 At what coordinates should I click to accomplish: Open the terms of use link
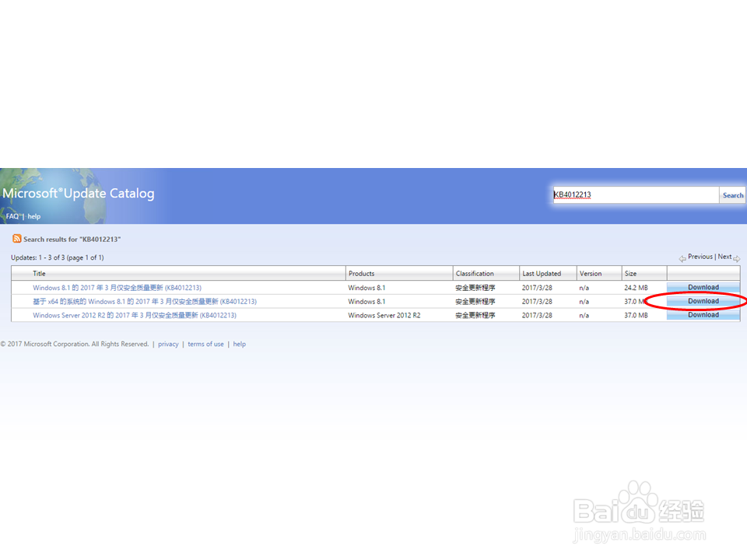coord(205,344)
